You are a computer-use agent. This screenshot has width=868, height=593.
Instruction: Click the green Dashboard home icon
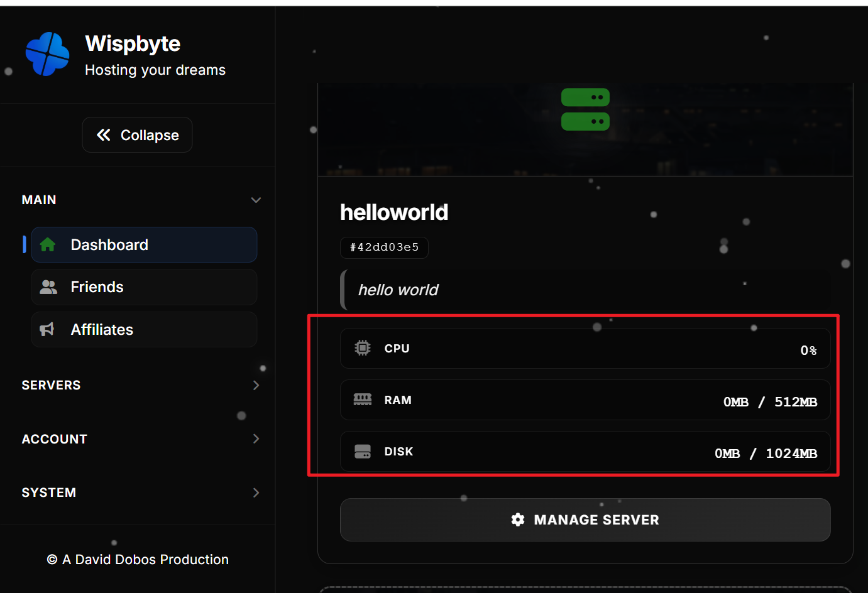[48, 244]
